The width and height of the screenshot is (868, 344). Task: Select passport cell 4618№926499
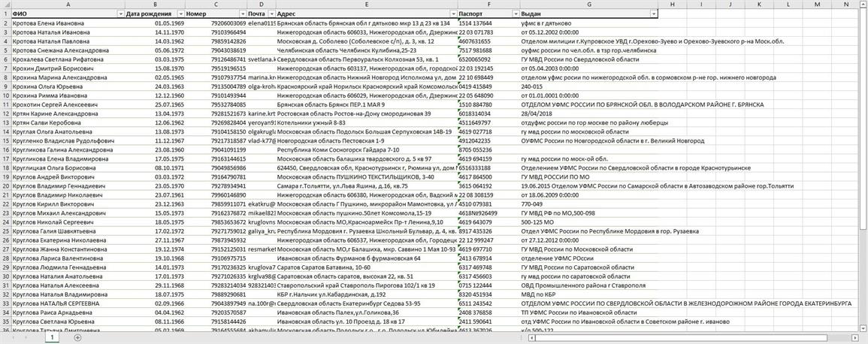point(488,213)
